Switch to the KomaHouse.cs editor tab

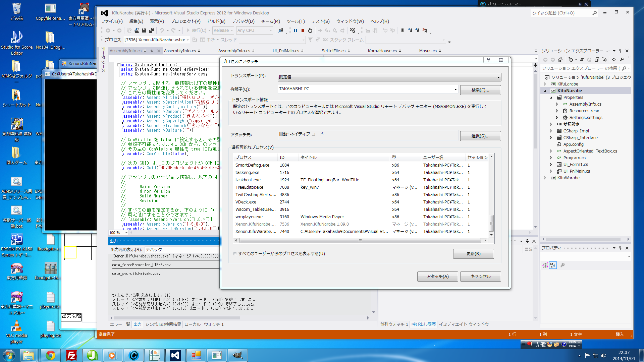click(382, 51)
